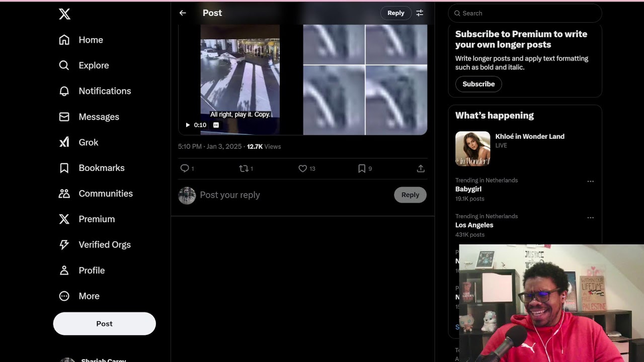
Task: Click the Reply button in the post header
Action: point(396,13)
